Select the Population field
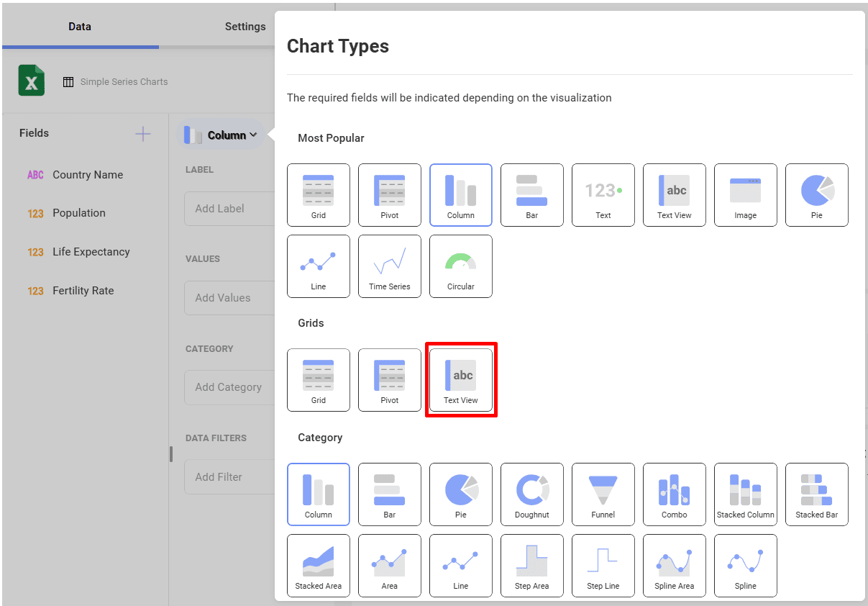This screenshot has height=606, width=868. [x=79, y=213]
